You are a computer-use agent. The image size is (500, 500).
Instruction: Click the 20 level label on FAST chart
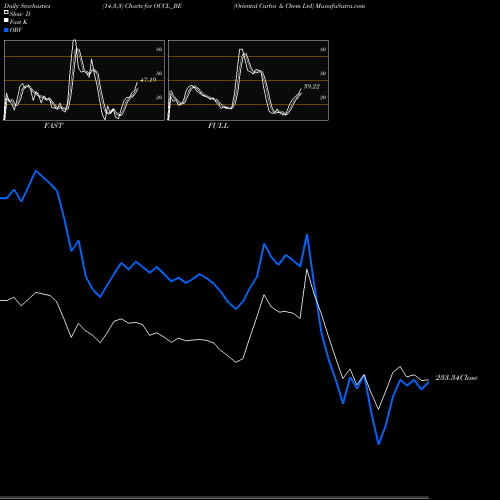tap(159, 98)
